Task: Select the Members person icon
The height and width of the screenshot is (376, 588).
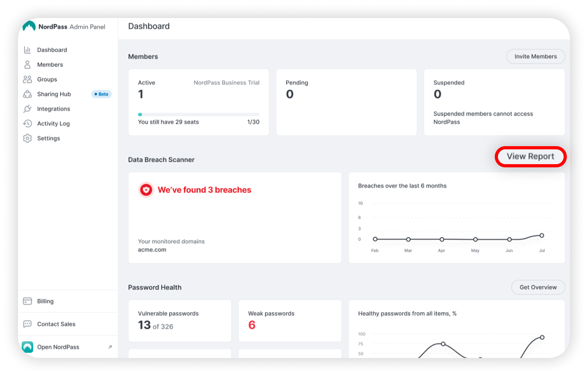Action: click(x=27, y=65)
